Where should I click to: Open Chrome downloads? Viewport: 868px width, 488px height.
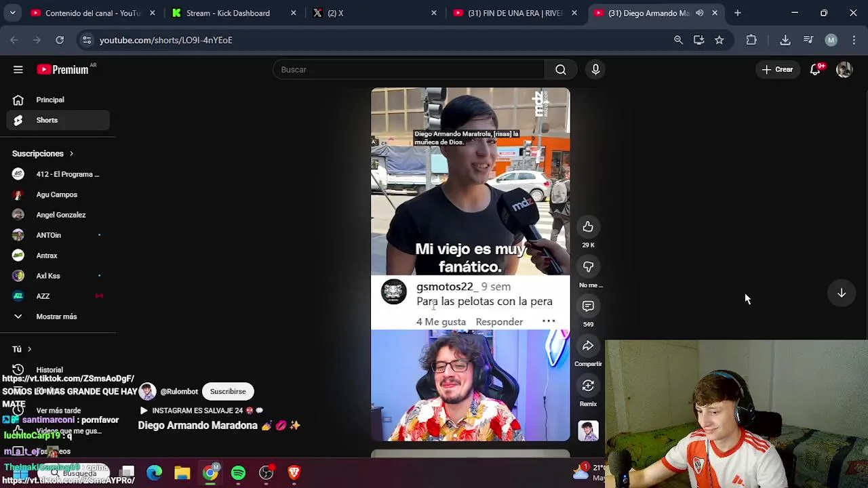click(x=785, y=40)
